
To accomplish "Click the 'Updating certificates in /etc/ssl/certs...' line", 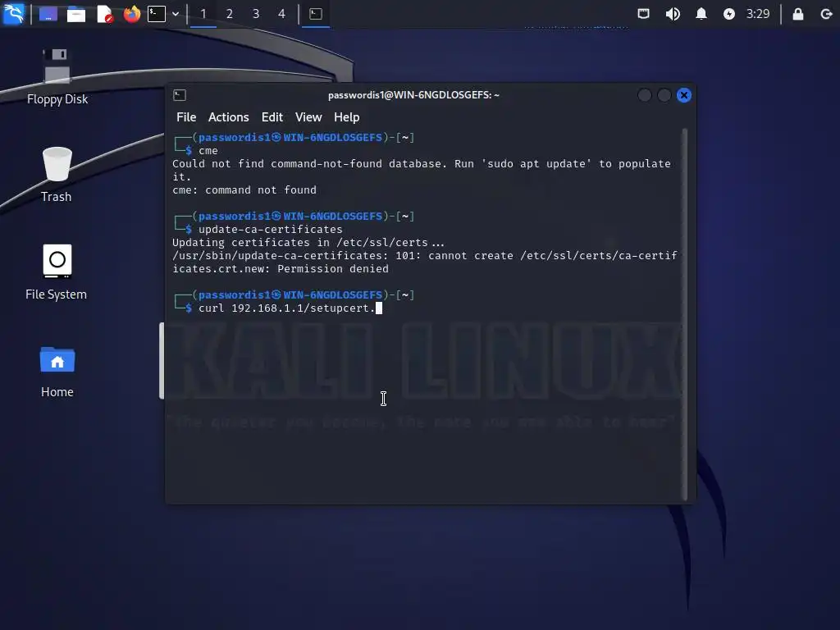I will (x=308, y=243).
